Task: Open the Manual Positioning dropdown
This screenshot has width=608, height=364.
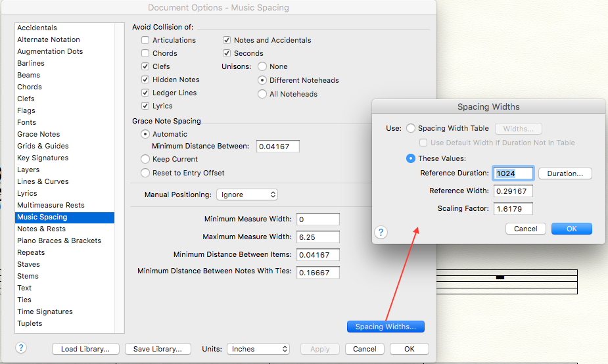Action: click(x=246, y=194)
